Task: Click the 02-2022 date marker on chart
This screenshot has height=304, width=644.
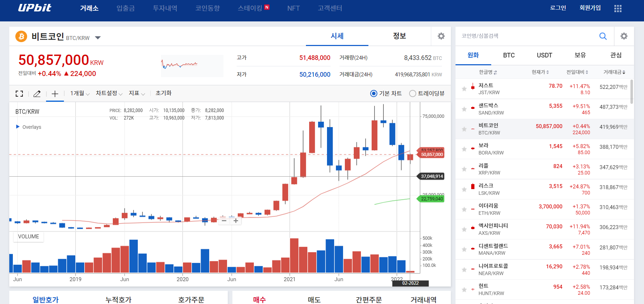Action: 411,283
